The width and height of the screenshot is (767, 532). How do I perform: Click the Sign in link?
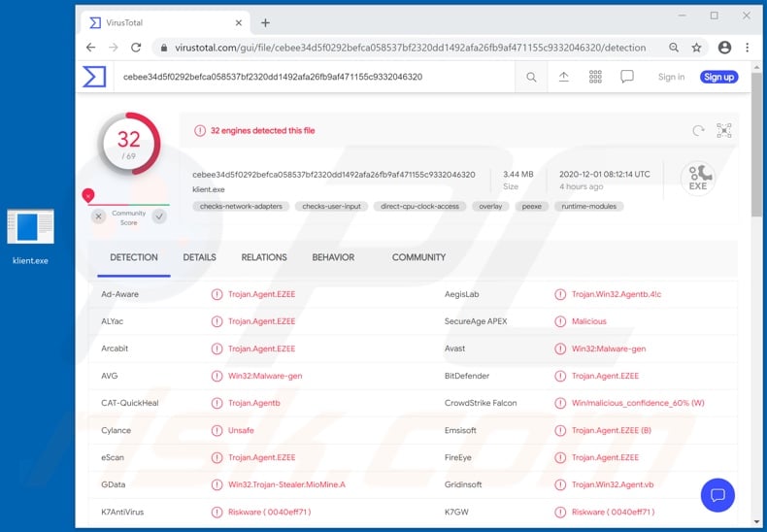pyautogui.click(x=671, y=77)
